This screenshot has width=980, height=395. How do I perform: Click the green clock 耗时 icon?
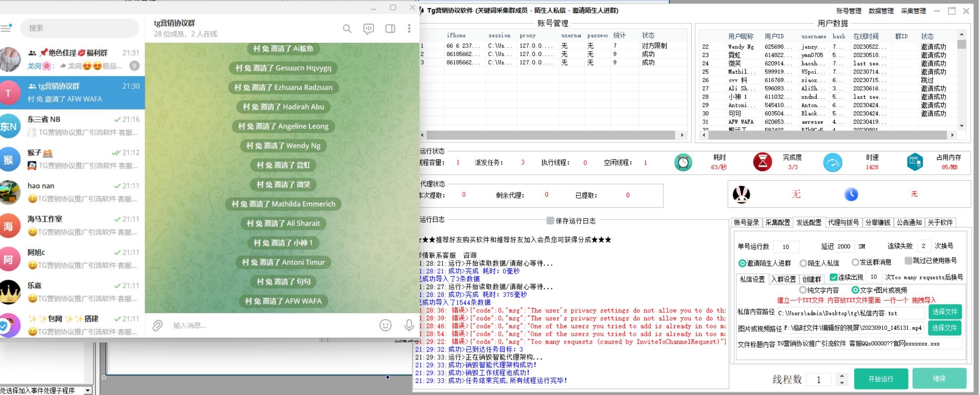[683, 162]
